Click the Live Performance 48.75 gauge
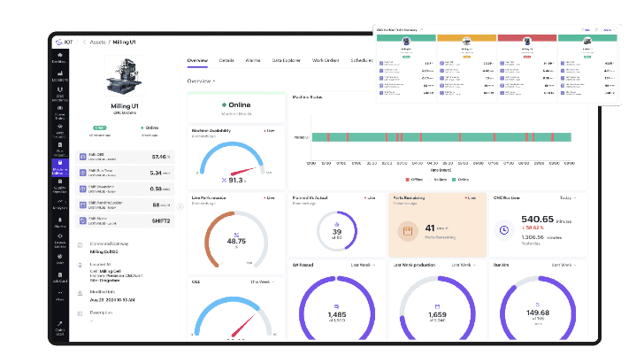This screenshot has width=644, height=363. click(x=236, y=239)
